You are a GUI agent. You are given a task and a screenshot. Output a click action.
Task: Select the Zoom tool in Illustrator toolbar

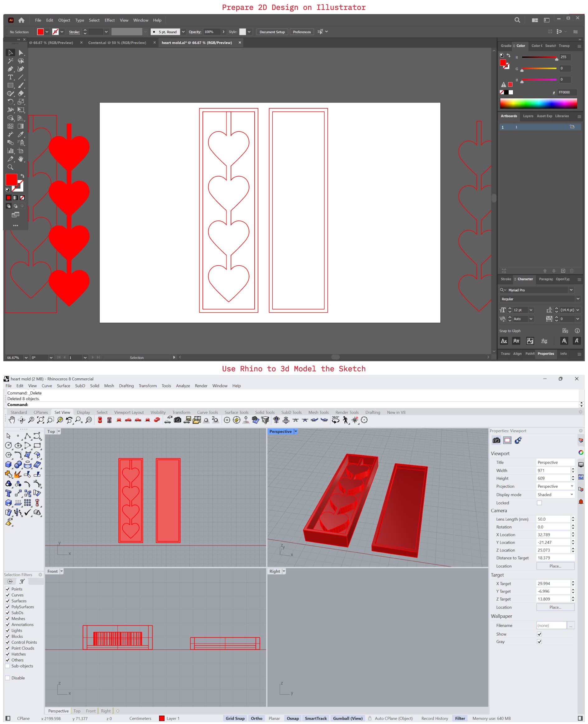click(x=10, y=167)
